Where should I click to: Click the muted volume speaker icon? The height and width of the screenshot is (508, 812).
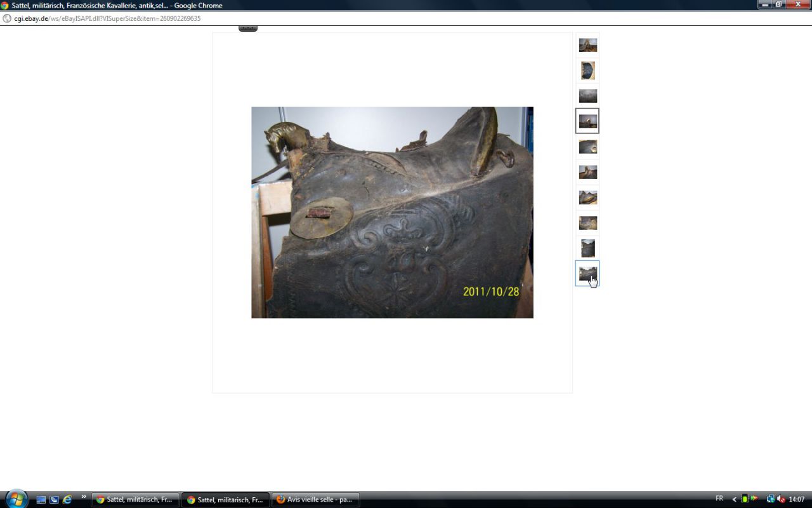(781, 499)
